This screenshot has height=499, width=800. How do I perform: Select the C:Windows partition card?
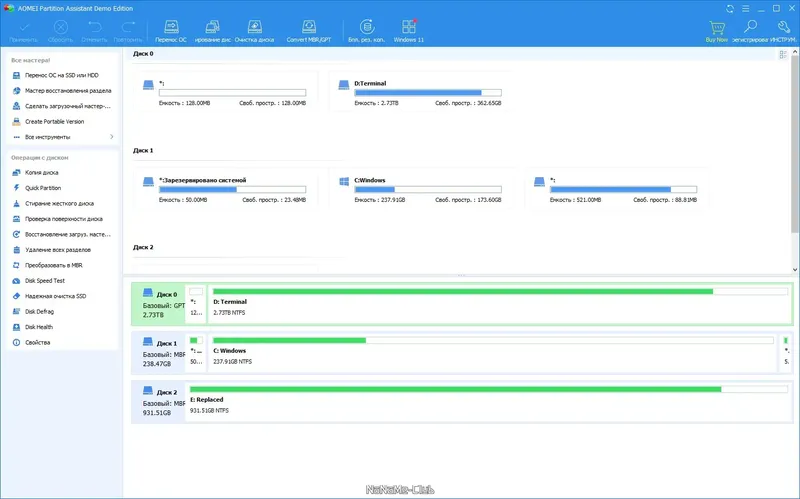coord(421,189)
